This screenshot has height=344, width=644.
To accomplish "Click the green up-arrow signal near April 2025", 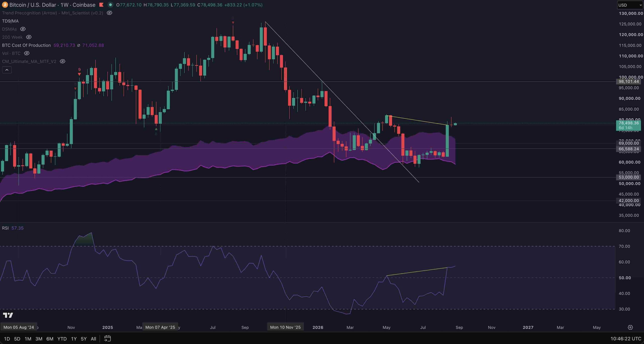I will point(156,129).
